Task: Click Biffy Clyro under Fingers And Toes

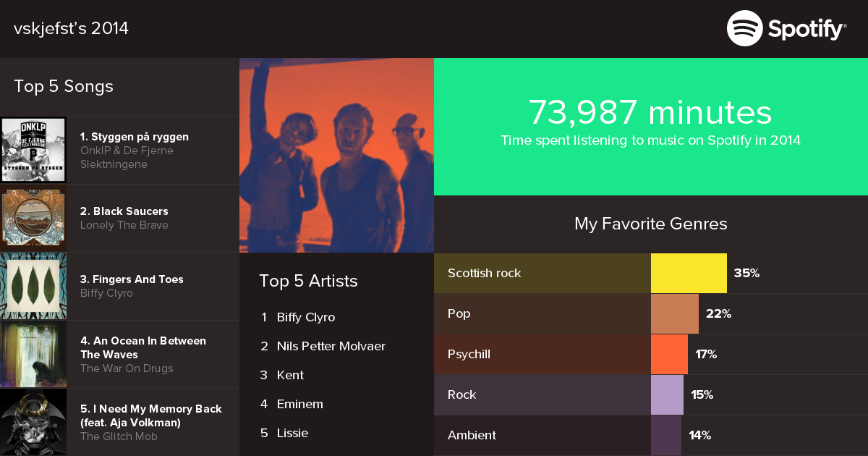Action: (106, 293)
